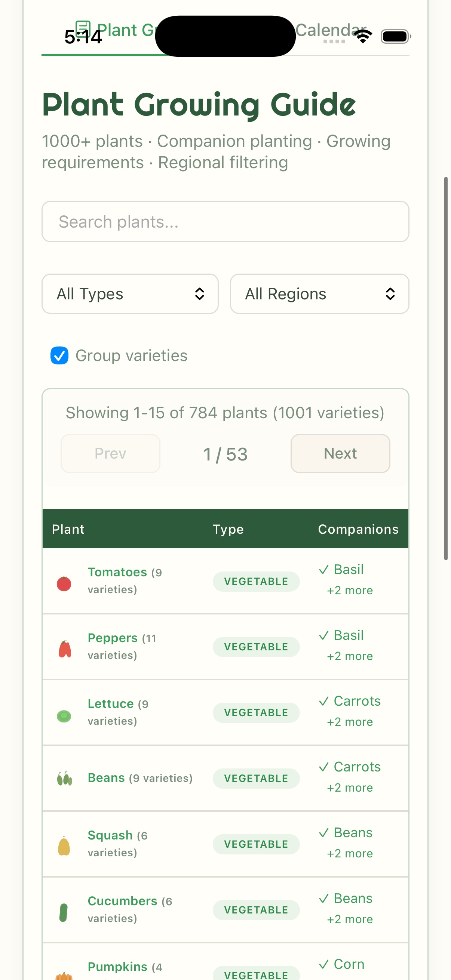Go to the next page of plants
Screen dimensions: 451x980
pos(340,453)
